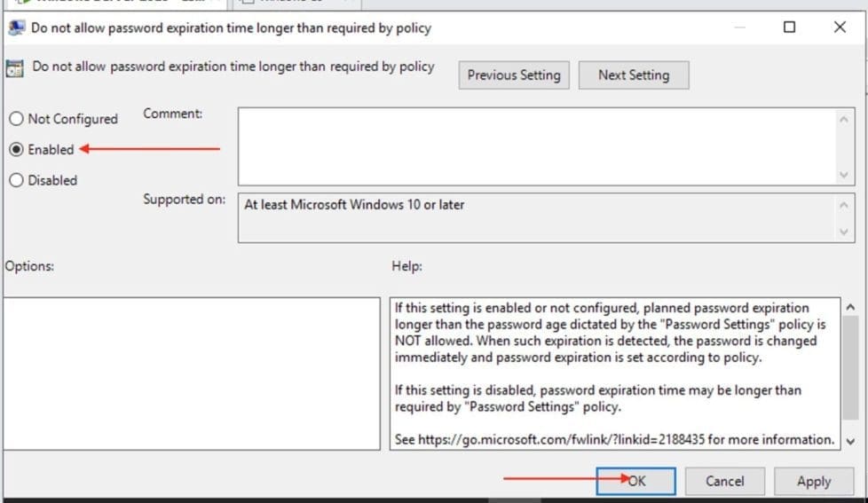The width and height of the screenshot is (868, 503).
Task: Click the policy setting icon beside title
Action: pyautogui.click(x=14, y=68)
